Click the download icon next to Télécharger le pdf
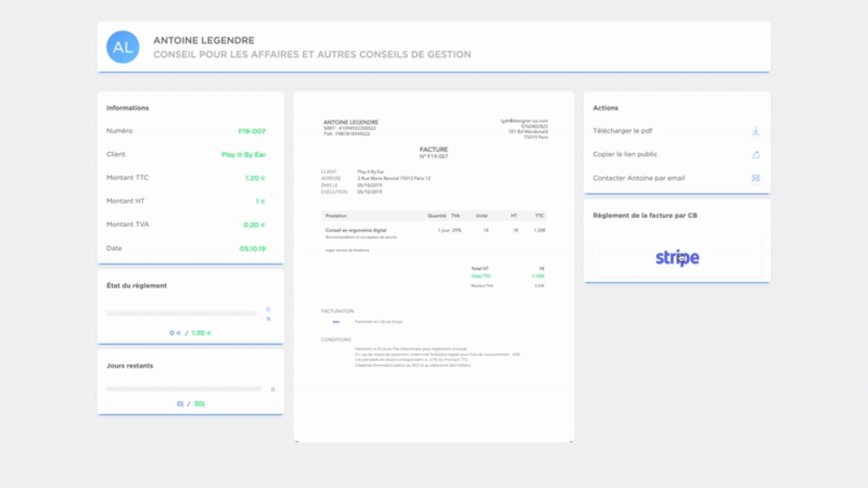Viewport: 868px width, 488px height. coord(755,131)
